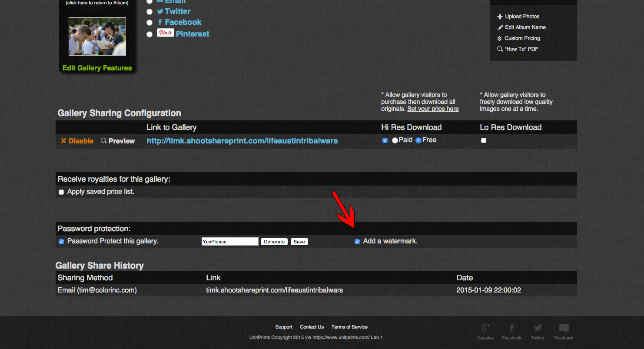The width and height of the screenshot is (644, 349).
Task: Open the "How To" PDF link
Action: [x=521, y=49]
